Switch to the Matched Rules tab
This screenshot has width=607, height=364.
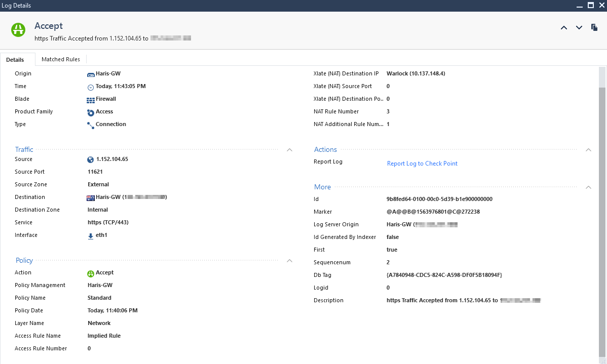tap(61, 59)
